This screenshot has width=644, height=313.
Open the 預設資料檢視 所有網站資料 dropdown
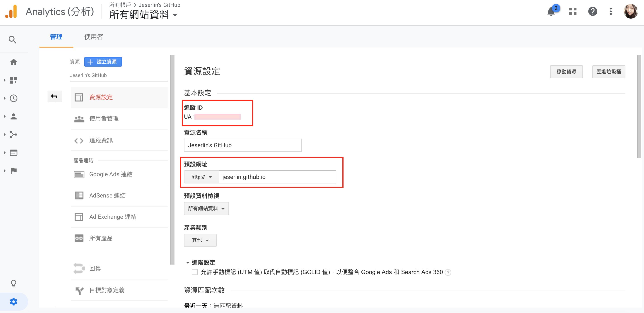[x=206, y=209]
